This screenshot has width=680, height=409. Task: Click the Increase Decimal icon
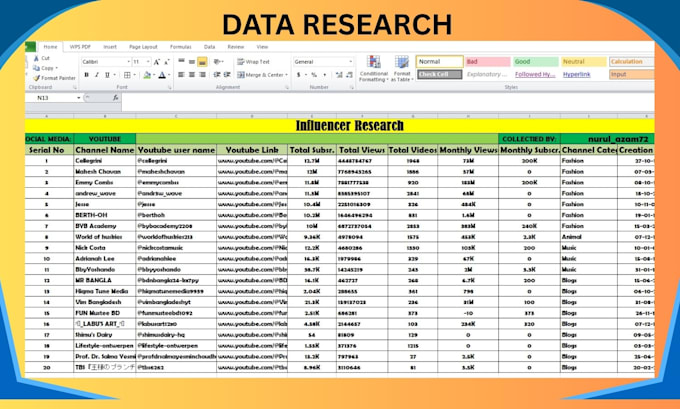[x=339, y=75]
